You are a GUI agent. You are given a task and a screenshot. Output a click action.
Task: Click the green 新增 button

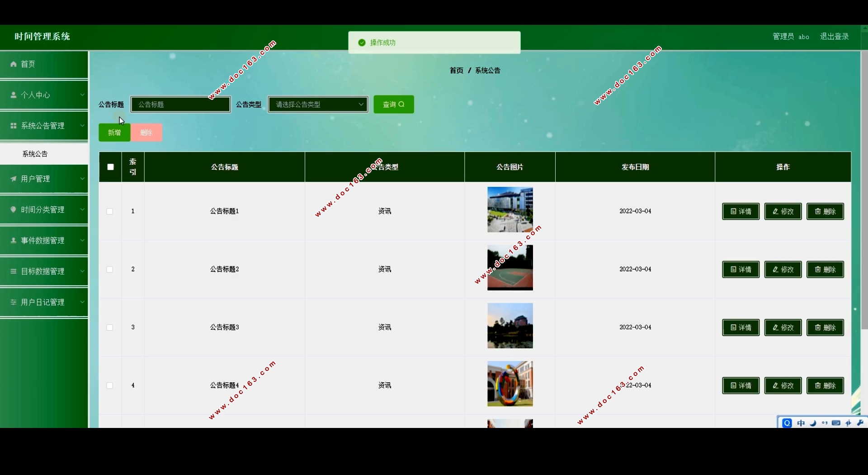pyautogui.click(x=114, y=133)
